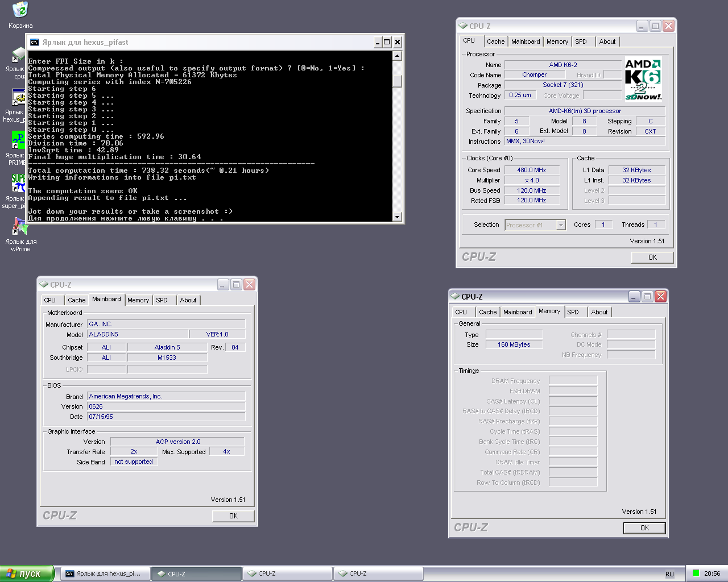Click the taskbar clock showing 20:56
The image size is (728, 582).
712,573
